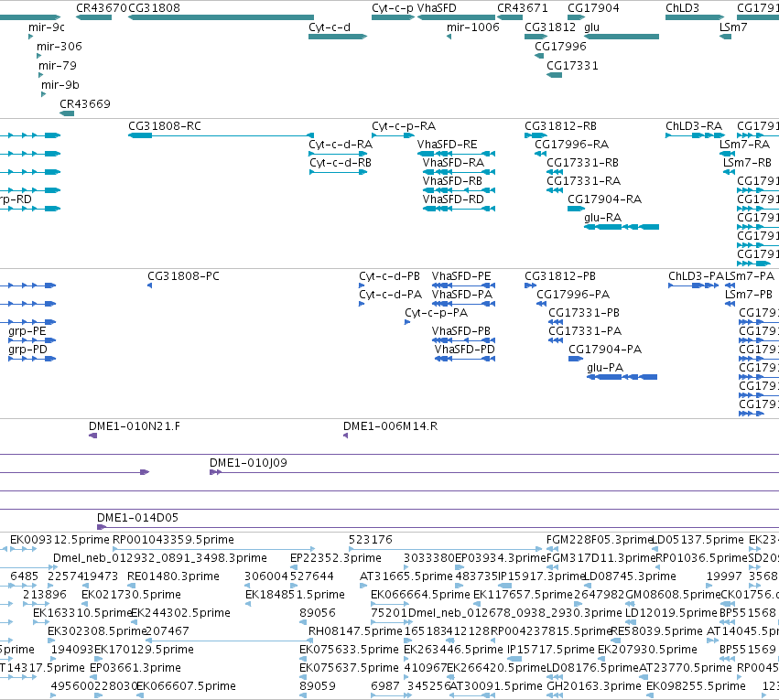Select the CG31812 gene bar
Viewport: 779px width, 700px height.
(x=536, y=37)
